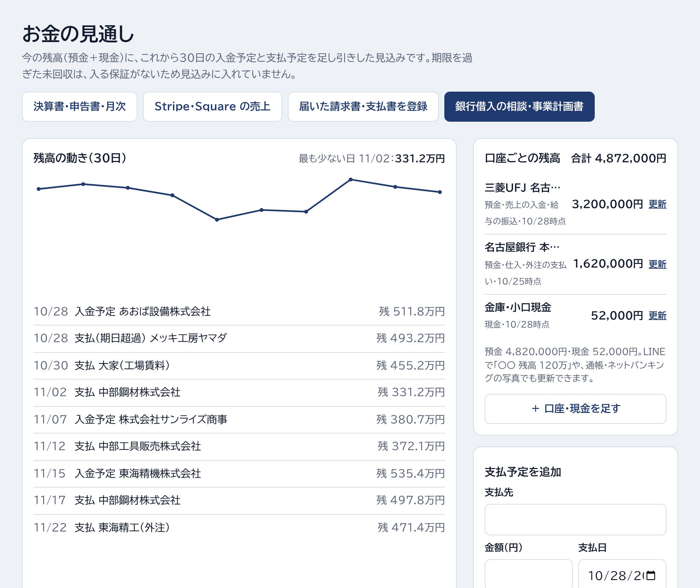Update 名古屋銀行 balance via 更新 link
Image resolution: width=700 pixels, height=588 pixels.
pos(657,264)
